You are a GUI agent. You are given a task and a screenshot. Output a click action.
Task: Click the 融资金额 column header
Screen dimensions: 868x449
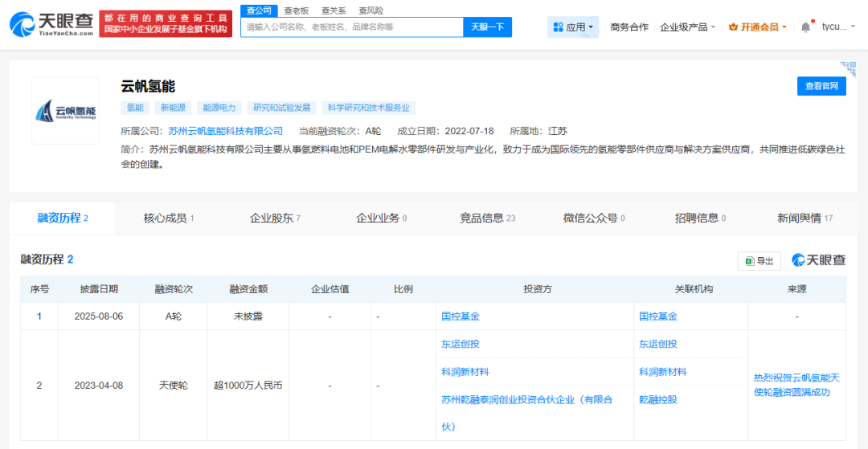248,289
